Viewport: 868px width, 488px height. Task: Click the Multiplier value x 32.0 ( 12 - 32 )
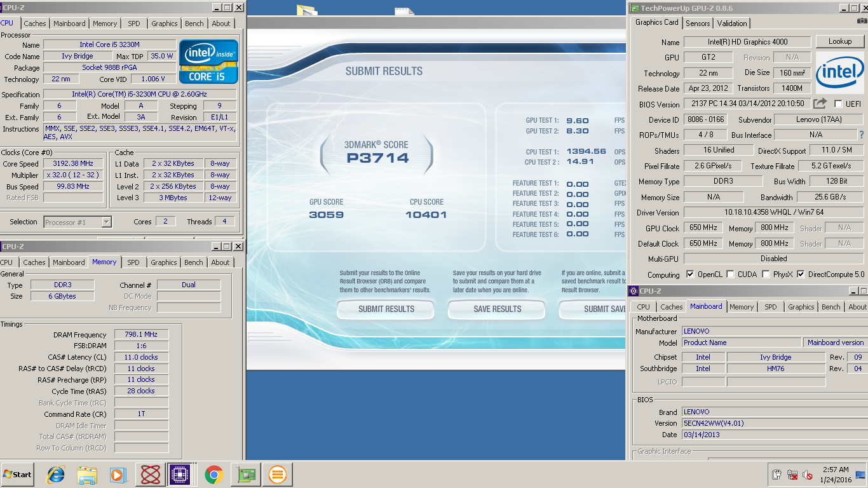73,175
